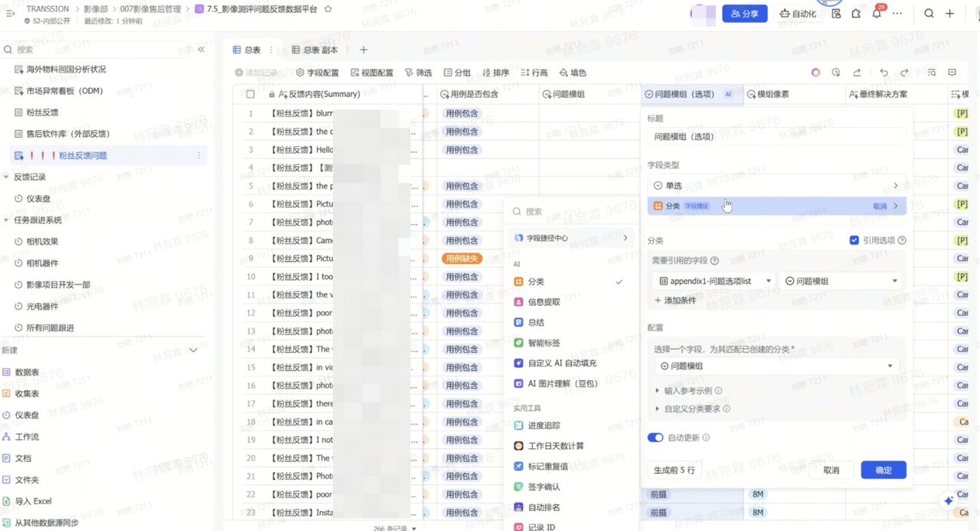This screenshot has height=531, width=980.
Task: Uncheck the 引用选项 checkbox
Action: pos(854,240)
